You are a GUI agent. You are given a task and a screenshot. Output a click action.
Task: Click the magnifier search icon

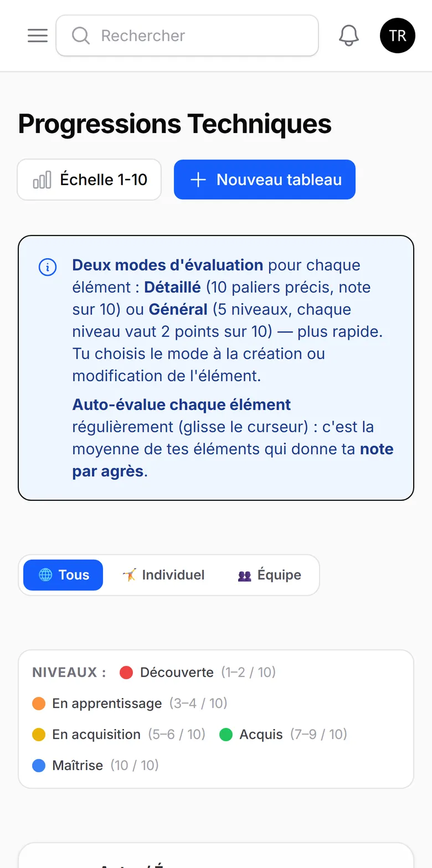coord(81,35)
